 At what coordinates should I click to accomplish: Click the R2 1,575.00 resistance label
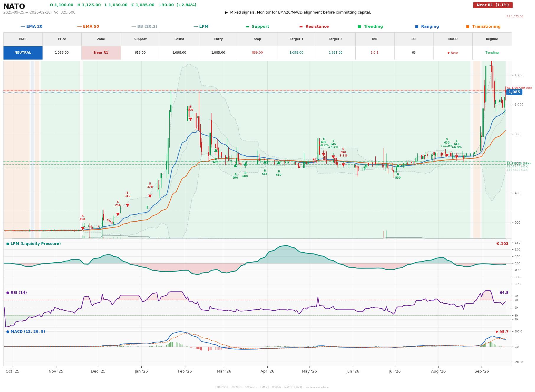click(x=515, y=17)
